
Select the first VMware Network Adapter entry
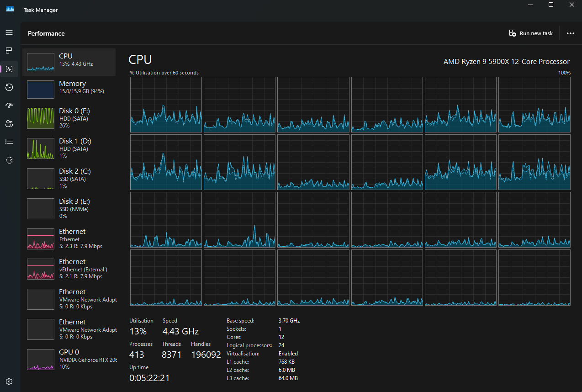click(x=69, y=299)
